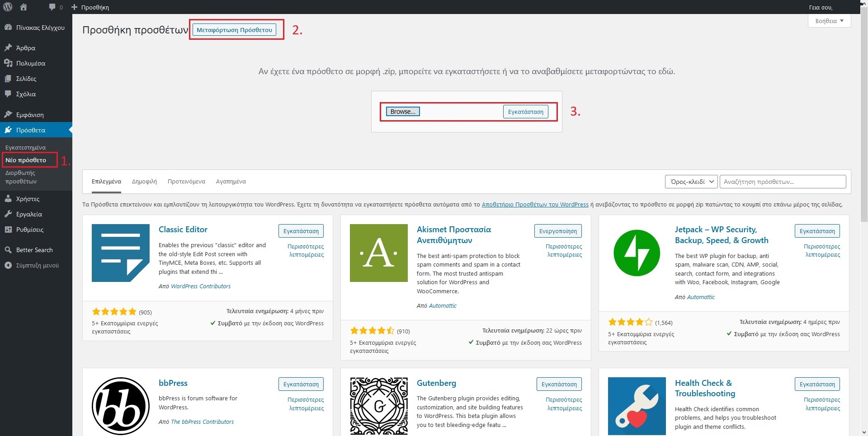This screenshot has width=868, height=436.
Task: Expand the Βοήθεια help dropdown
Action: click(x=829, y=21)
